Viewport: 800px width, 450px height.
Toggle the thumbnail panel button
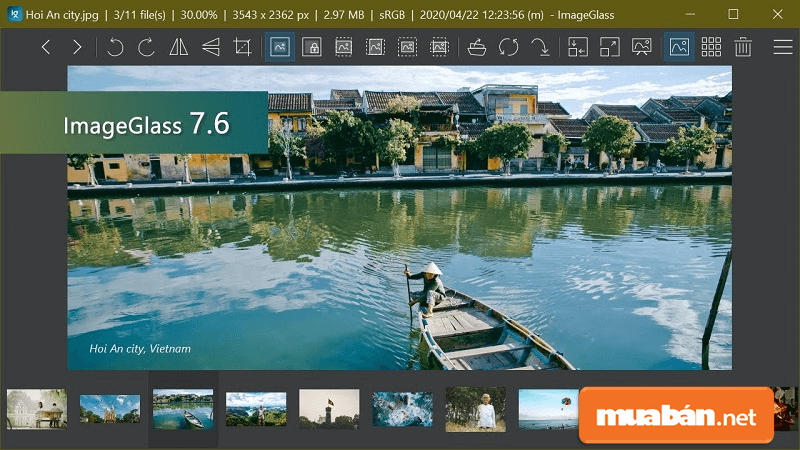pos(679,47)
